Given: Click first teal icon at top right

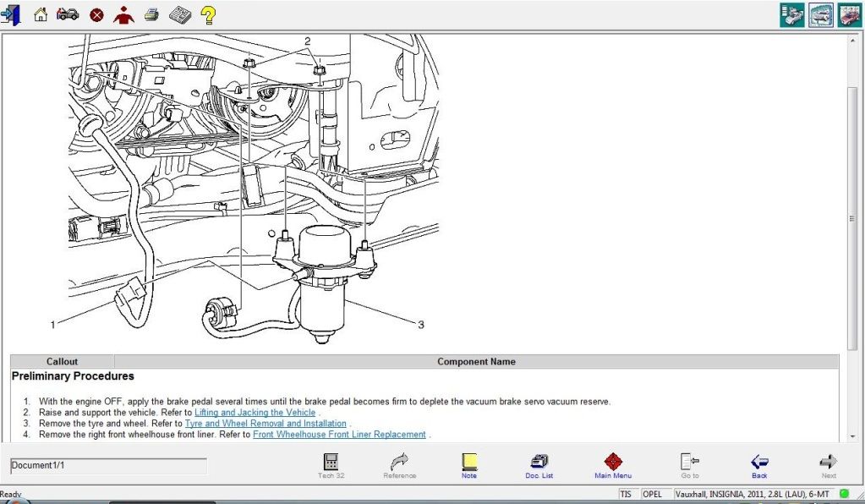Looking at the screenshot, I should click(791, 15).
